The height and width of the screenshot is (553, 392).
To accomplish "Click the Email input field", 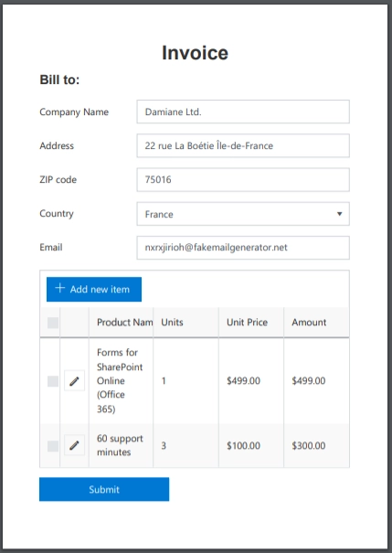I will point(243,248).
